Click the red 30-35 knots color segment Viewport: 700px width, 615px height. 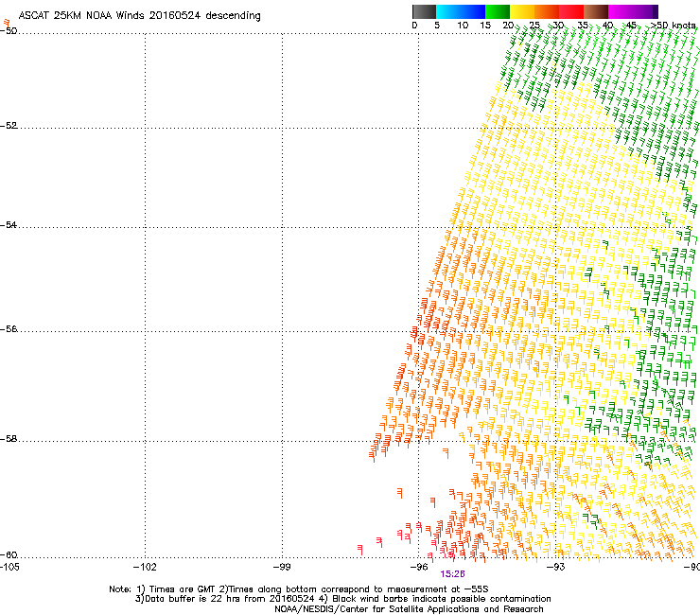coord(571,11)
